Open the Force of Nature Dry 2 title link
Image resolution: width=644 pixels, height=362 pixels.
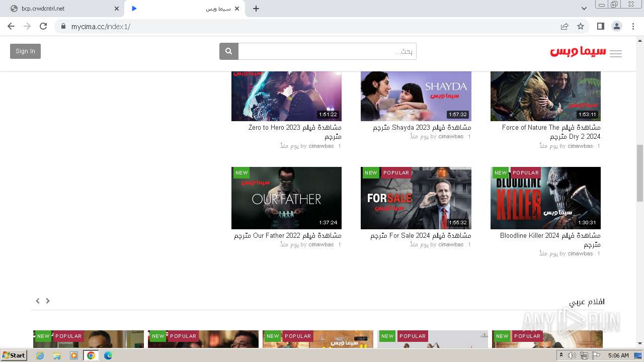tap(551, 132)
